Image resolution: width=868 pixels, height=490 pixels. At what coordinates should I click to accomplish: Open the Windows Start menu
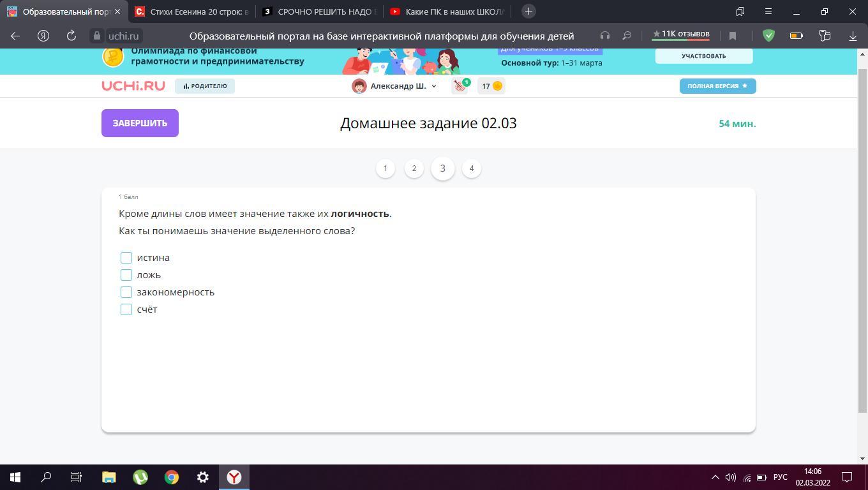pos(15,477)
